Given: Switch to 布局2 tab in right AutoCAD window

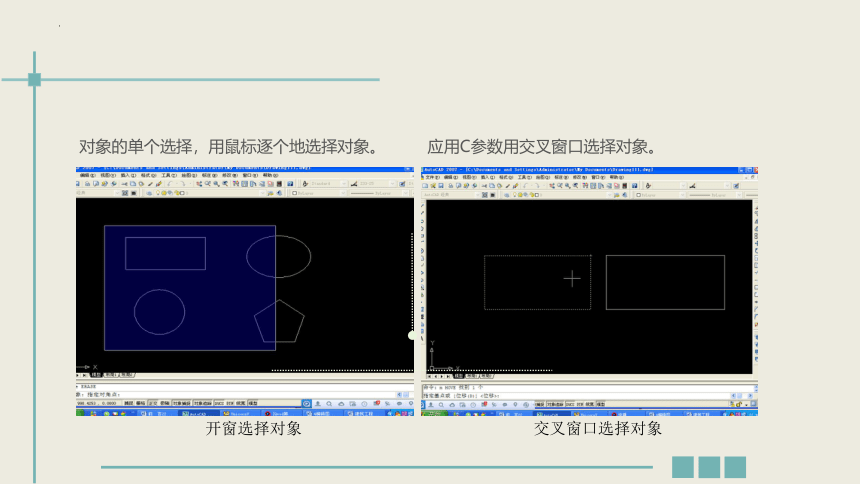Looking at the screenshot, I should pyautogui.click(x=486, y=376).
